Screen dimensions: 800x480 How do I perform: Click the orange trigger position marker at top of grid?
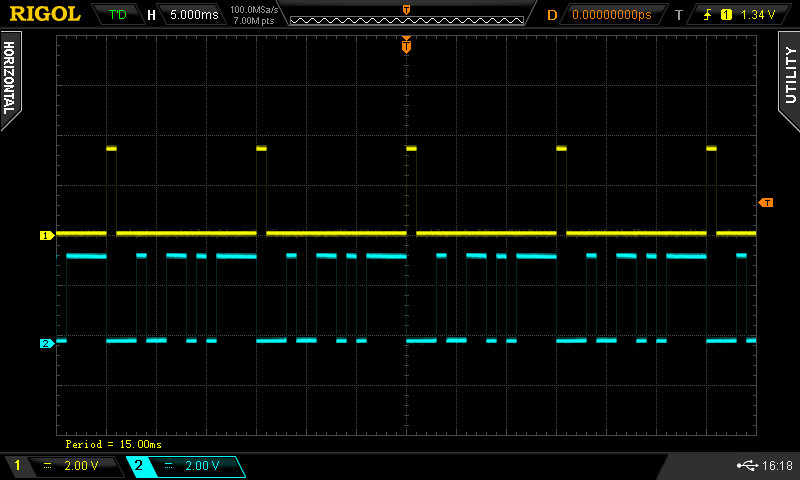(x=406, y=45)
